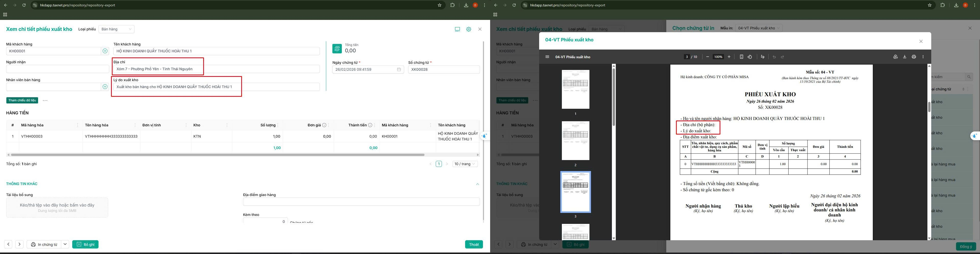Activate the PDF draw annotation tool
Screen dimensions: 980x254
tap(763, 57)
